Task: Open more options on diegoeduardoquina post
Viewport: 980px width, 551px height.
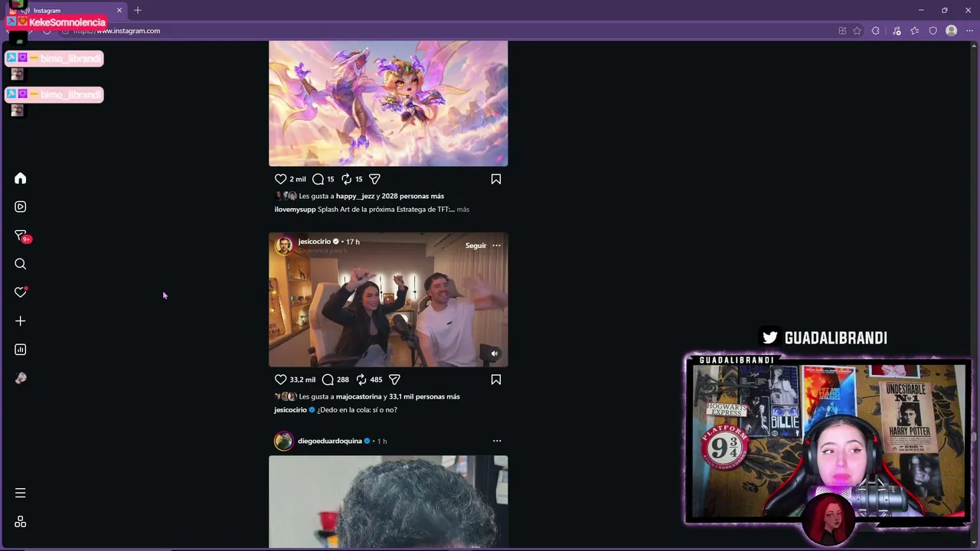Action: [497, 441]
